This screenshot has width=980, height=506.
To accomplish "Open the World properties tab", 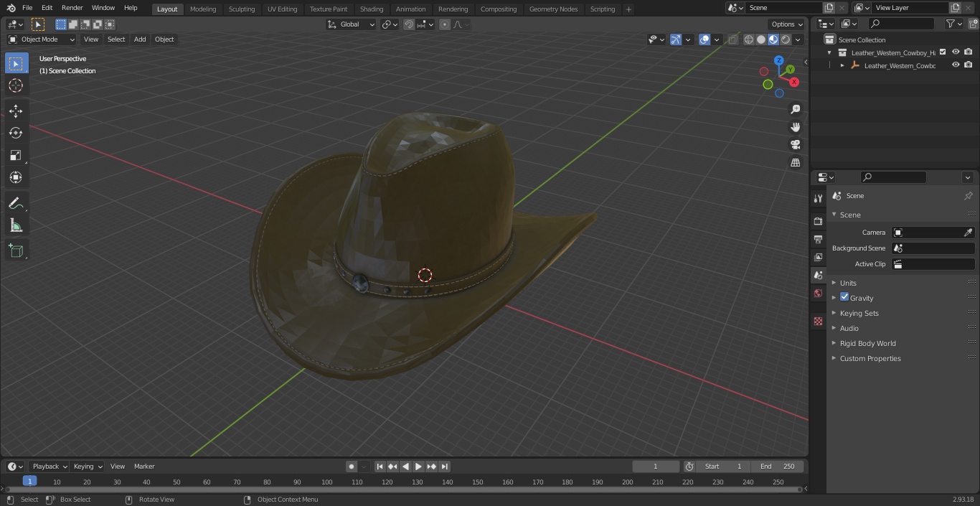I will (x=818, y=294).
